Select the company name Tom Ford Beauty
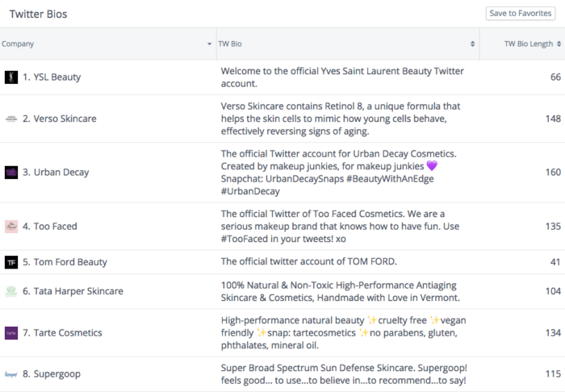 click(70, 262)
